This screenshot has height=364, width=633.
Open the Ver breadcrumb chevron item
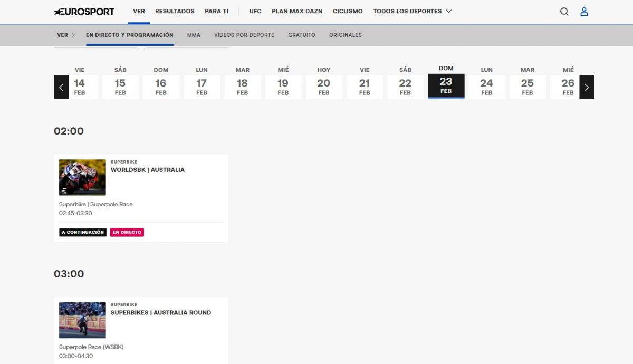(x=66, y=35)
